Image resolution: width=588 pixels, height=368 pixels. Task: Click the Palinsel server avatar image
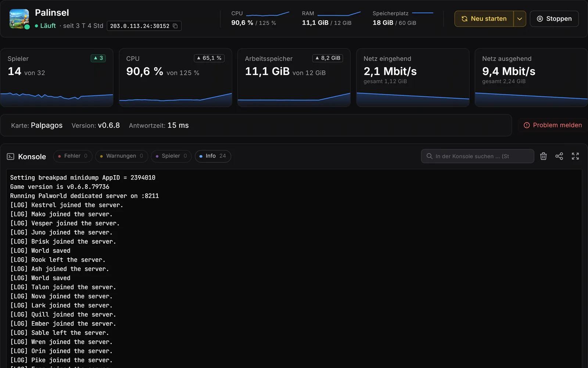[19, 19]
